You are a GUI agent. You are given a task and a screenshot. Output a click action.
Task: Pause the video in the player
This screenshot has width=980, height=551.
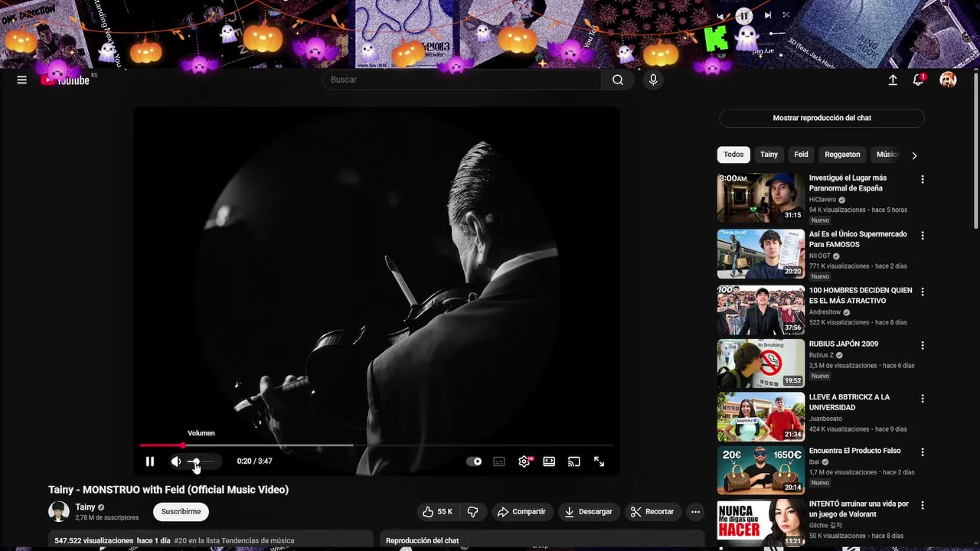[150, 461]
